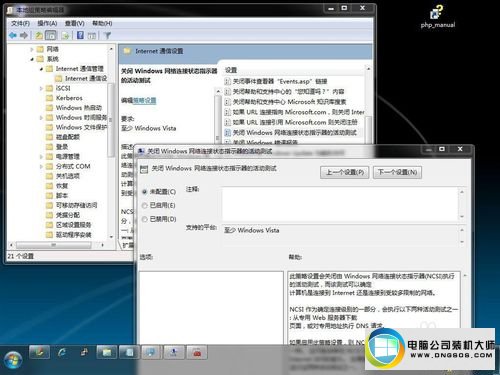Select the 可移动存储访问 folder
The width and height of the screenshot is (500, 375).
coord(71,205)
